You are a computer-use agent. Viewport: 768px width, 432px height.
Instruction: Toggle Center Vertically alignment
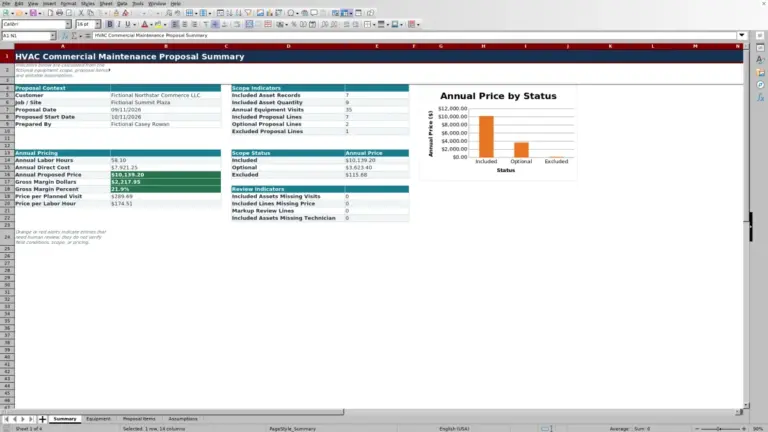(215, 24)
